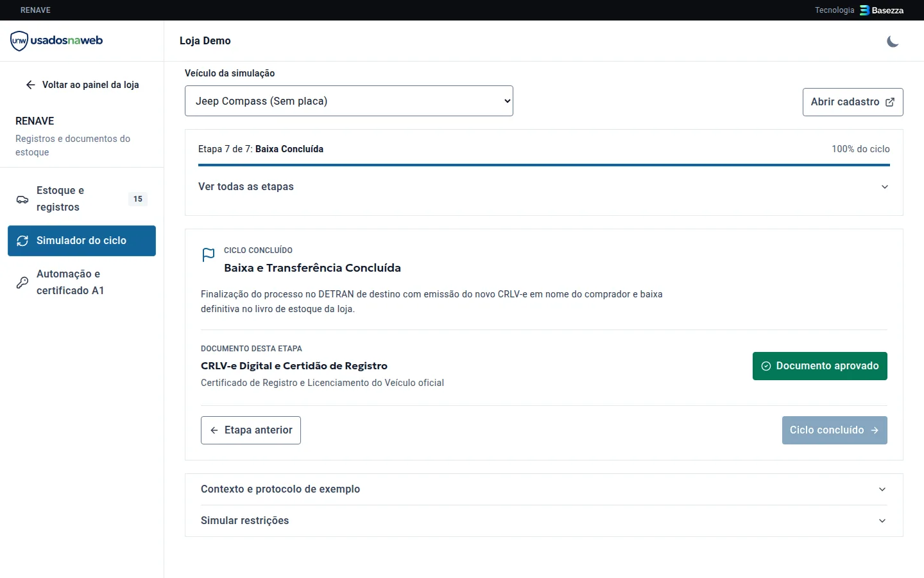Click chevron on Contexto e protocolo row
Image resolution: width=924 pixels, height=578 pixels.
click(x=882, y=489)
